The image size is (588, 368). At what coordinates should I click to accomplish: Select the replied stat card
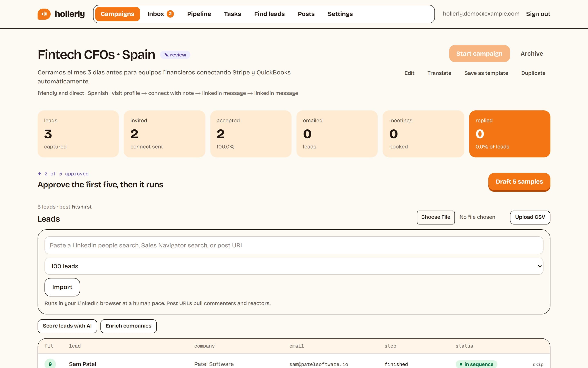(x=510, y=134)
